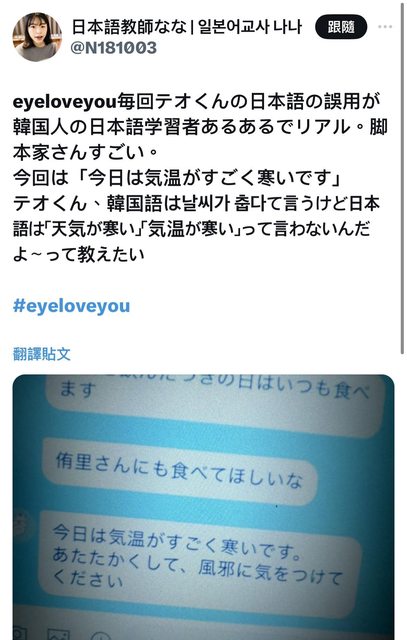Tap the plus icon in chat photo

click(100, 636)
